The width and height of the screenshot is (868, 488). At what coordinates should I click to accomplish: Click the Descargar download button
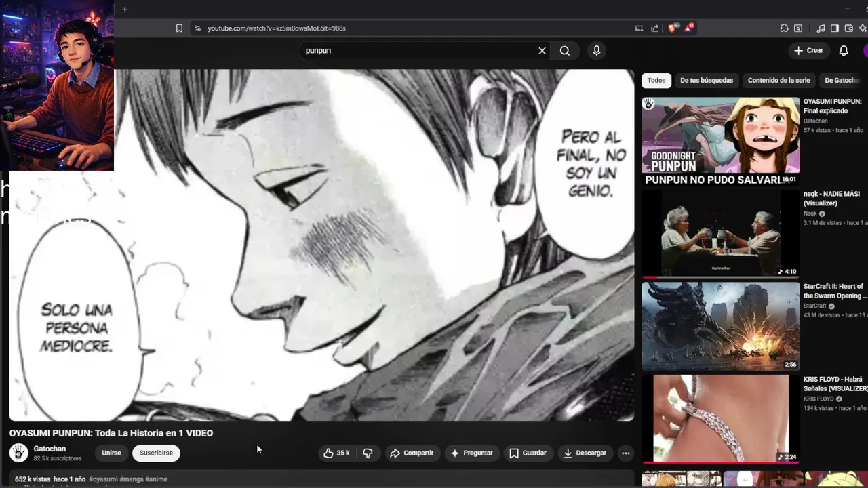585,453
